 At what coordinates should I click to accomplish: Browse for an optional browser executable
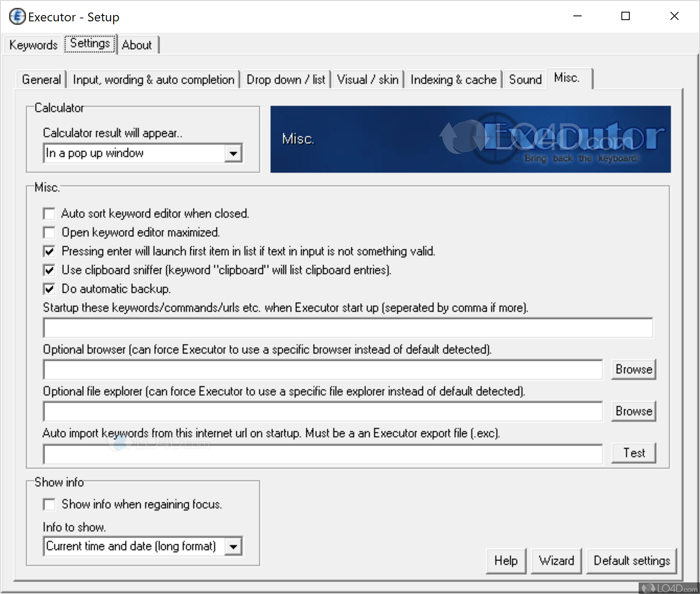[634, 369]
